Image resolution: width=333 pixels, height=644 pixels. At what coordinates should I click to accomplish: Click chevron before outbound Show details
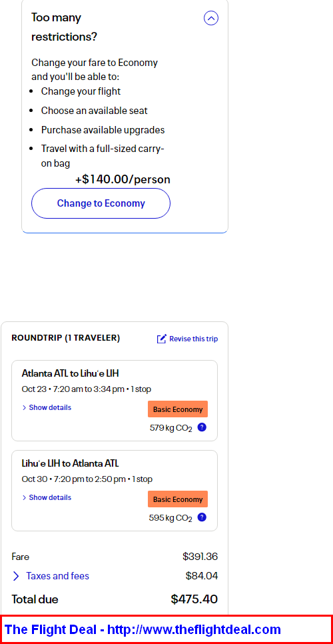24,407
